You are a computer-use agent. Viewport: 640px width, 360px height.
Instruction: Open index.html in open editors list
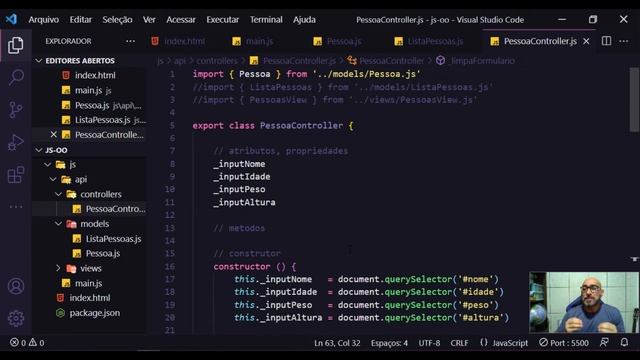pyautogui.click(x=89, y=75)
